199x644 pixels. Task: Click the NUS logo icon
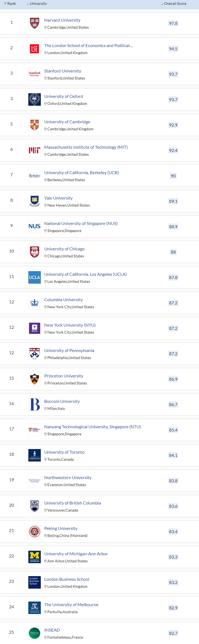pyautogui.click(x=35, y=227)
